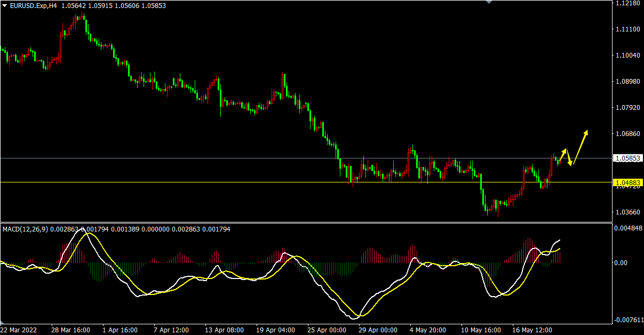Click the yellow 1.04883 price label
The image size is (644, 335).
click(628, 182)
